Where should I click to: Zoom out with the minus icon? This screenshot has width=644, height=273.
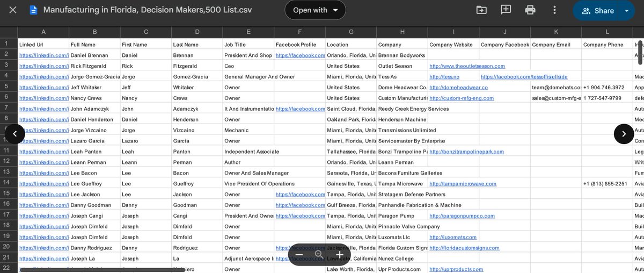299,255
